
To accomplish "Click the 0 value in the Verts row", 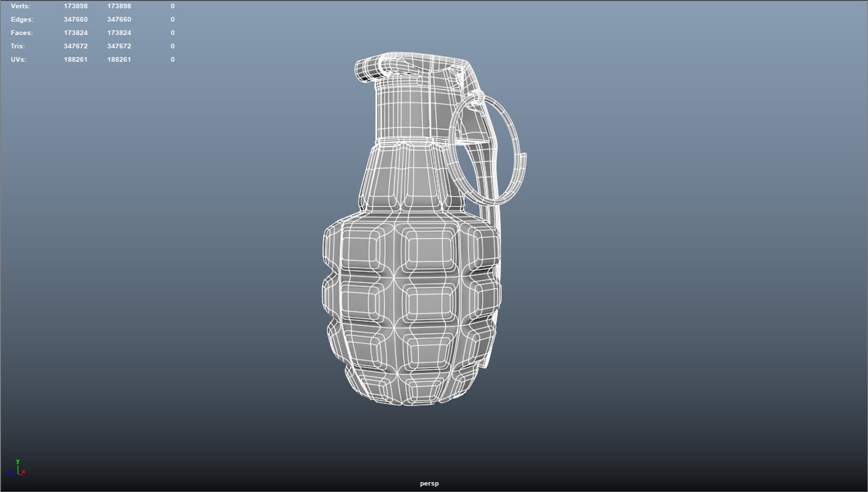I will tap(173, 6).
